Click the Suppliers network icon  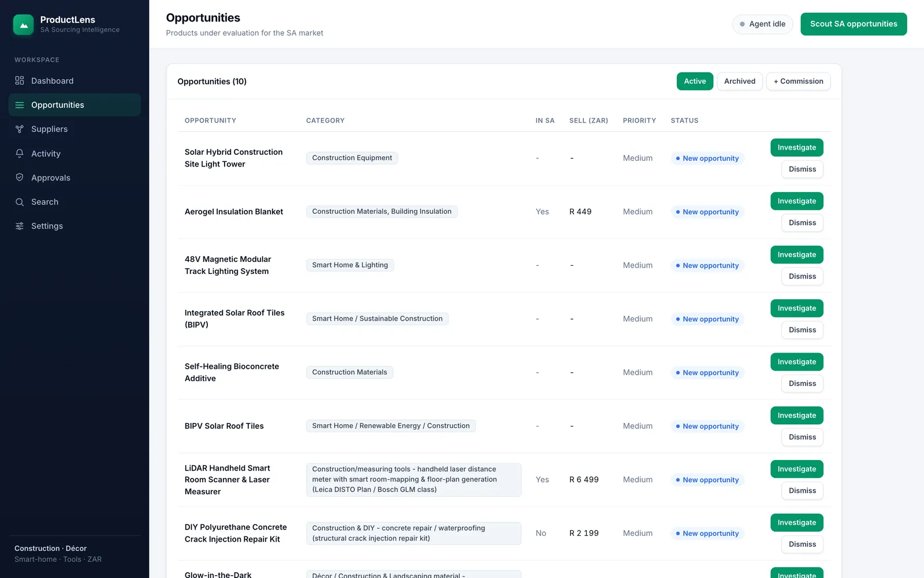click(x=20, y=129)
